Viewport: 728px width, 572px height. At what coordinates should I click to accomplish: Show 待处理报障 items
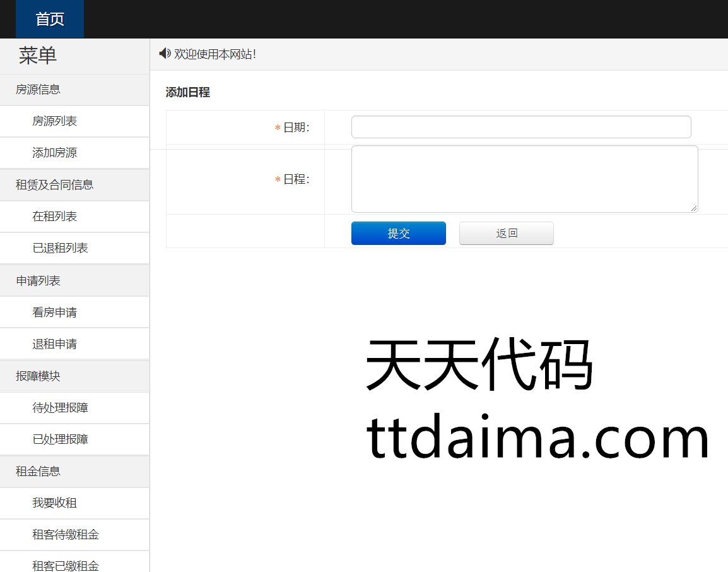coord(60,408)
